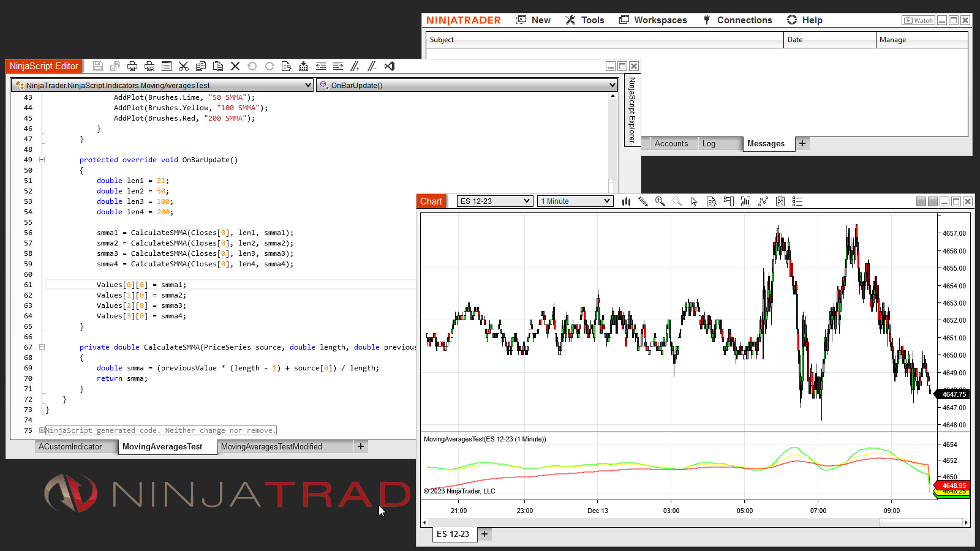Click the Watch button in Control Center

pos(918,20)
